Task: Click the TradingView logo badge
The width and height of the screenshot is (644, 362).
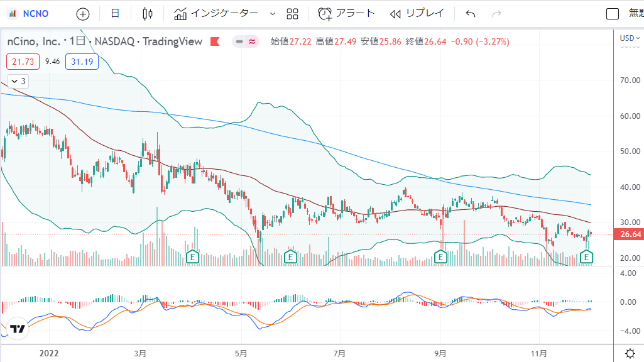Action: click(18, 329)
